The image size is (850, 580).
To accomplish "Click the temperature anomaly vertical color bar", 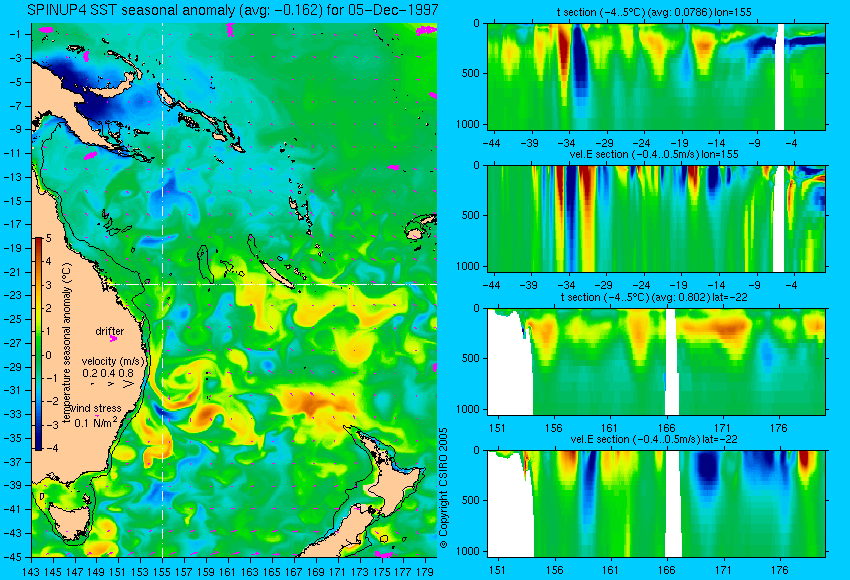I will (39, 344).
